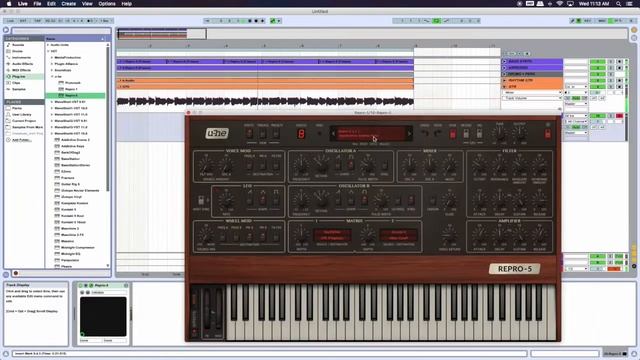The height and width of the screenshot is (360, 640).
Task: Open Mixer device chooser dropdown
Action: click(533, 93)
